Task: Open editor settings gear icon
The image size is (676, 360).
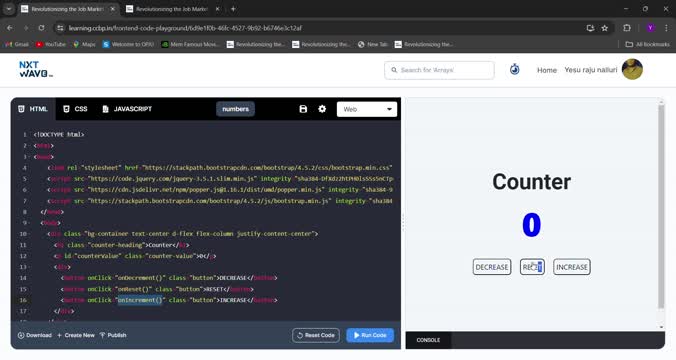Action: coord(322,109)
